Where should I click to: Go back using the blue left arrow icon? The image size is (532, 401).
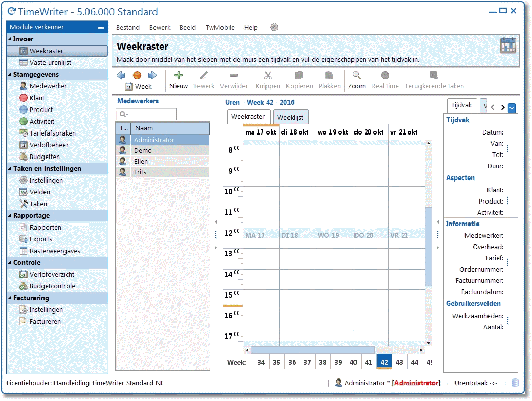pos(121,75)
